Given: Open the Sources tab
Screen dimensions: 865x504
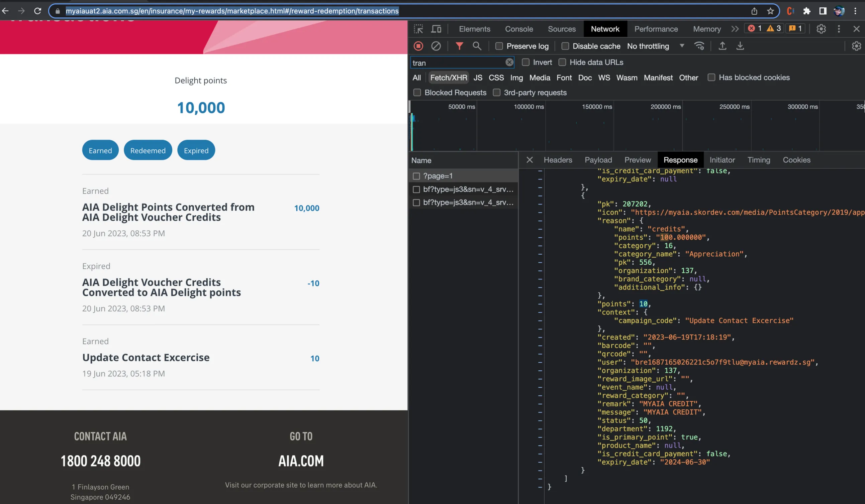Looking at the screenshot, I should pos(562,29).
